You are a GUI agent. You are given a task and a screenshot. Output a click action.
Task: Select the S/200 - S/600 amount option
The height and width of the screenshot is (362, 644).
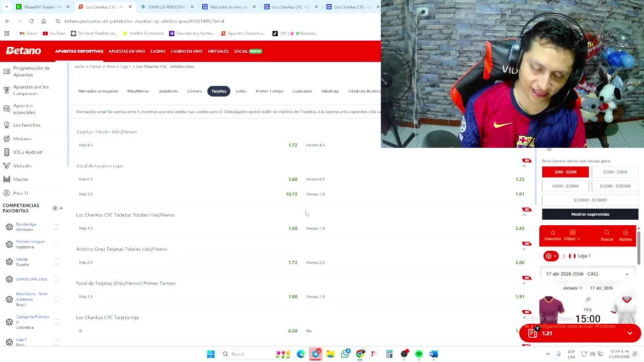coord(615,172)
